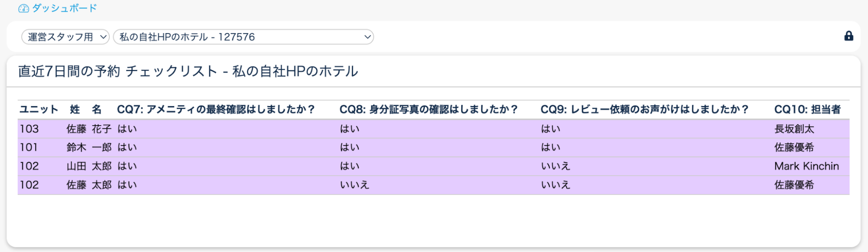Open the ダッシュボード link

[64, 8]
